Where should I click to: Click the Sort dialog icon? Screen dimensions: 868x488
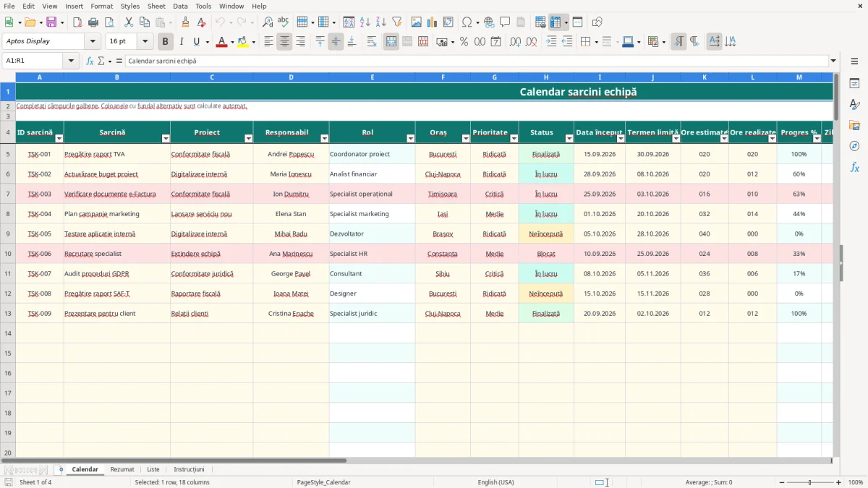point(349,22)
